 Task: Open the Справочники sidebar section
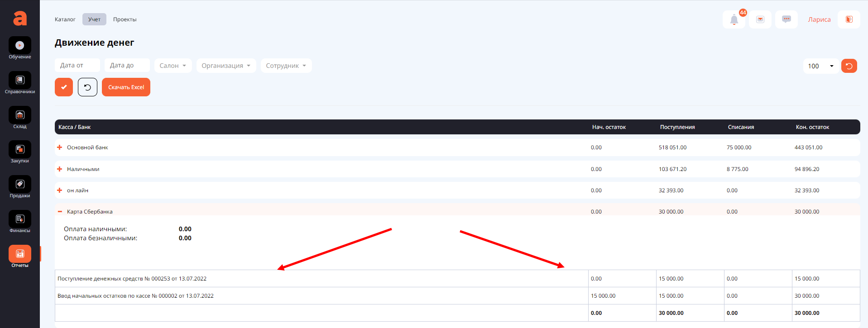pos(20,81)
